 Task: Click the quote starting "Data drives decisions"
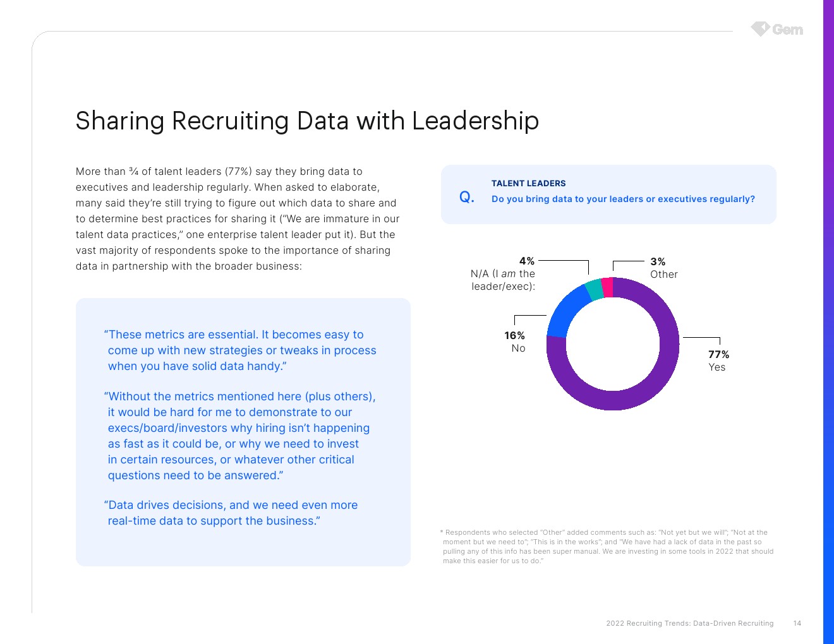(231, 513)
